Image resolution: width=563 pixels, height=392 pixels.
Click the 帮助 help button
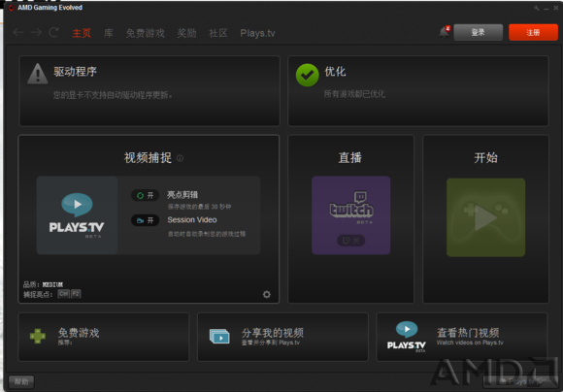pos(21,381)
